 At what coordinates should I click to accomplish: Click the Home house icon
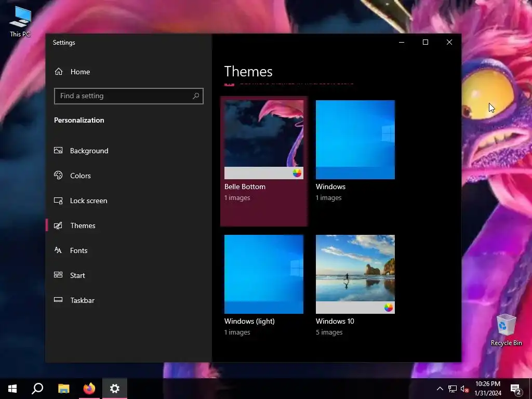click(x=59, y=72)
